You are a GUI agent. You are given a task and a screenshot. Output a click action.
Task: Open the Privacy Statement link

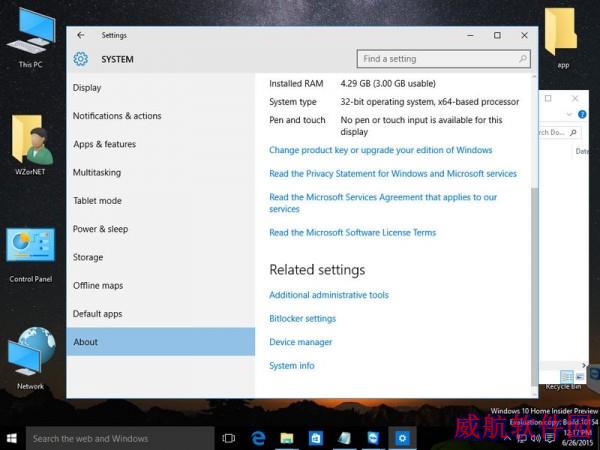(x=393, y=174)
